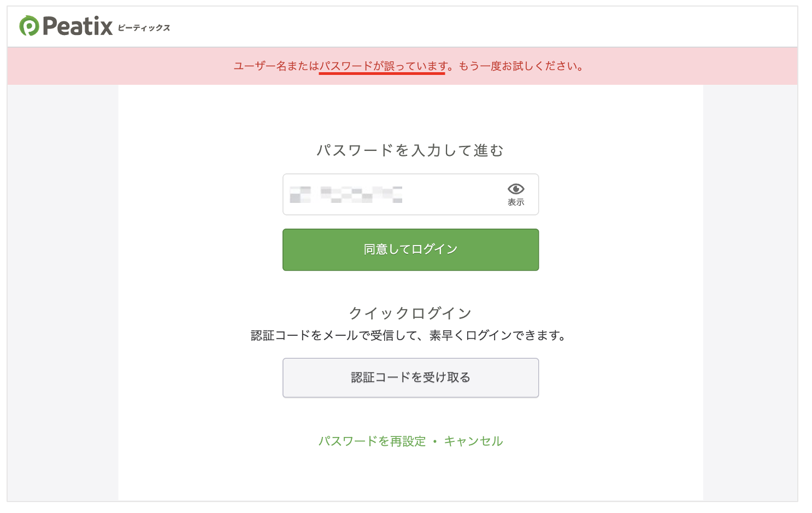Cancel login with the キャンセル link
The width and height of the screenshot is (812, 513).
click(473, 441)
